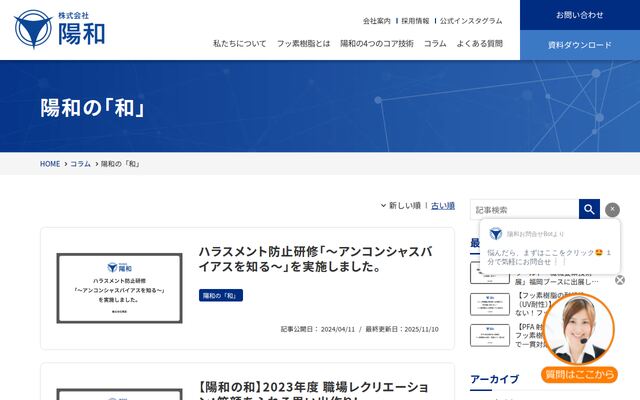Open the 【PFA sidebar article thumbnail

coord(490,335)
